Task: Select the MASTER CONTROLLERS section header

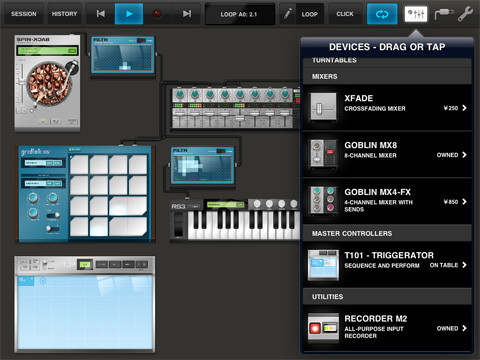Action: pyautogui.click(x=387, y=233)
